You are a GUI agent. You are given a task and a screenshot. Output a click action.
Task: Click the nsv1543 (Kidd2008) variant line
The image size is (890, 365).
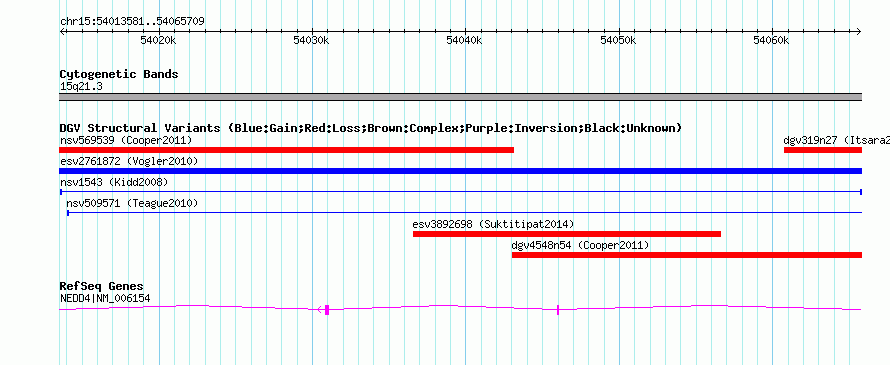tap(460, 192)
